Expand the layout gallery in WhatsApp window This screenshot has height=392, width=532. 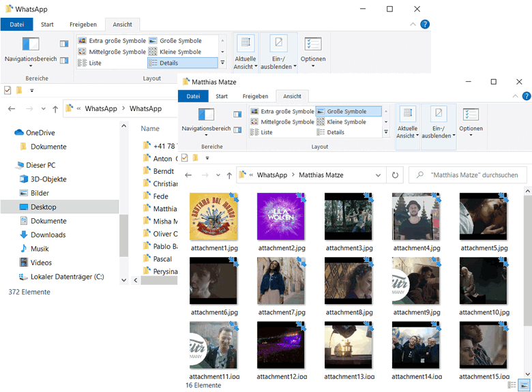coord(222,63)
